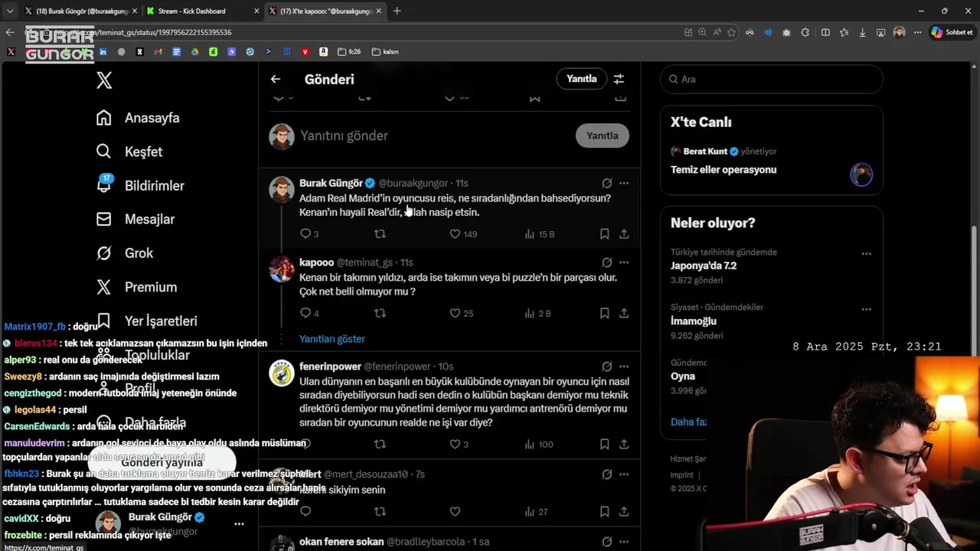980x551 pixels.
Task: Click the X logo in the sidebar
Action: click(104, 80)
